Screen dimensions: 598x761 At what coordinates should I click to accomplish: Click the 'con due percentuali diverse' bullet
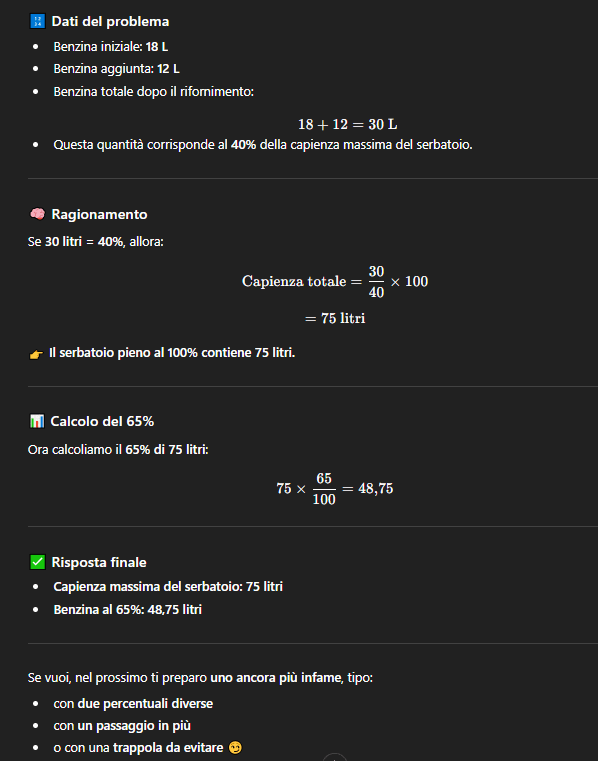coord(133,703)
